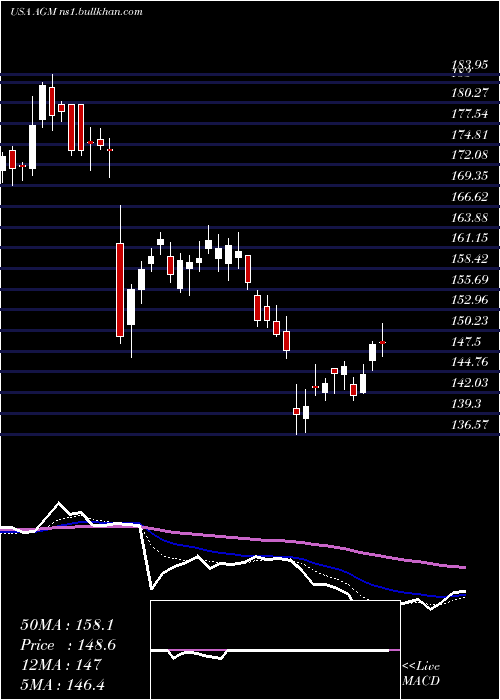Select the 12MA : 147 reading
This screenshot has height=700, width=500.
pyautogui.click(x=61, y=665)
